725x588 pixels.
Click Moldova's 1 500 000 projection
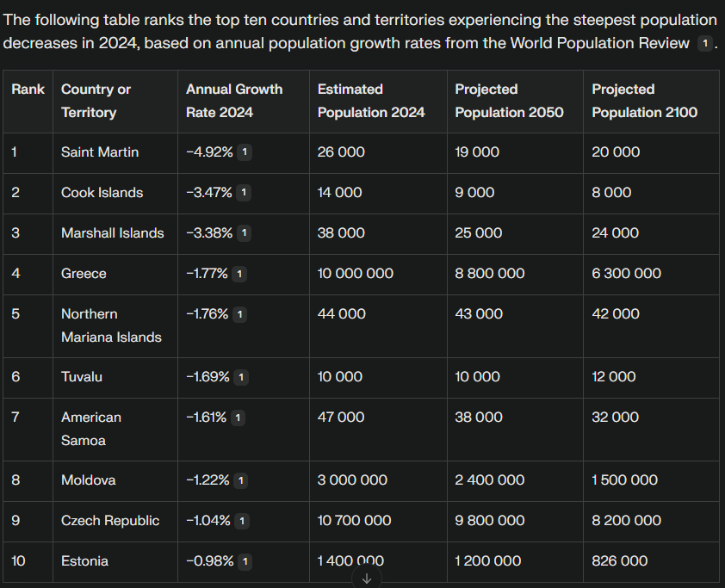[x=624, y=480]
